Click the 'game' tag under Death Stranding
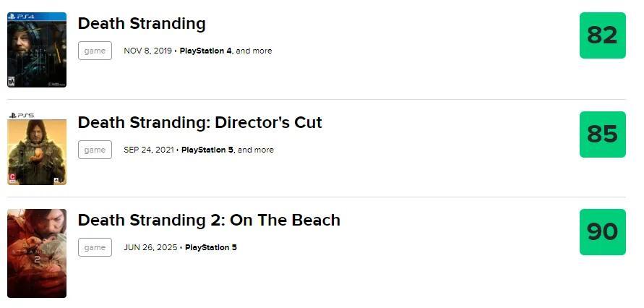 pyautogui.click(x=95, y=51)
